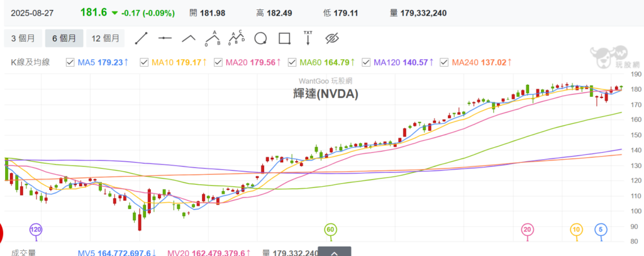This screenshot has height=256, width=644.
Task: Select the rectangle drawing tool
Action: coord(284,38)
